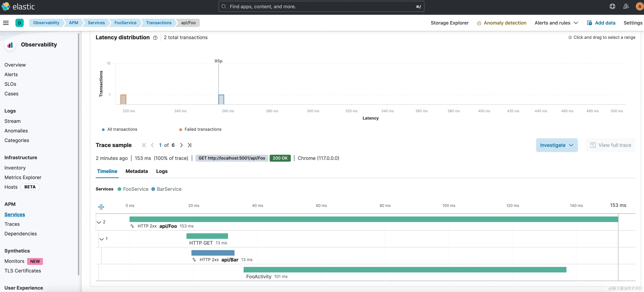Jump to last trace sample

click(190, 145)
